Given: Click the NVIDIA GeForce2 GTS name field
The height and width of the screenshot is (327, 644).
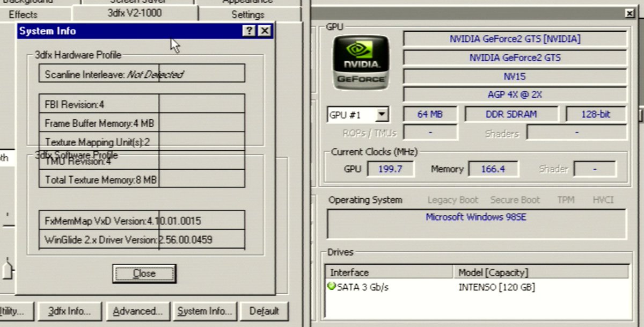Looking at the screenshot, I should pos(515,57).
